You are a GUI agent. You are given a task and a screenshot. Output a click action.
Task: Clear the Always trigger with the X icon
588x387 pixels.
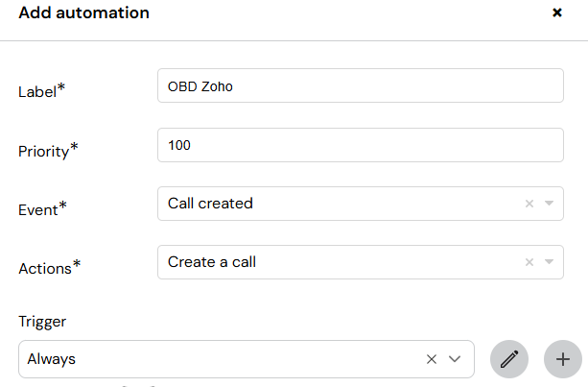click(432, 359)
